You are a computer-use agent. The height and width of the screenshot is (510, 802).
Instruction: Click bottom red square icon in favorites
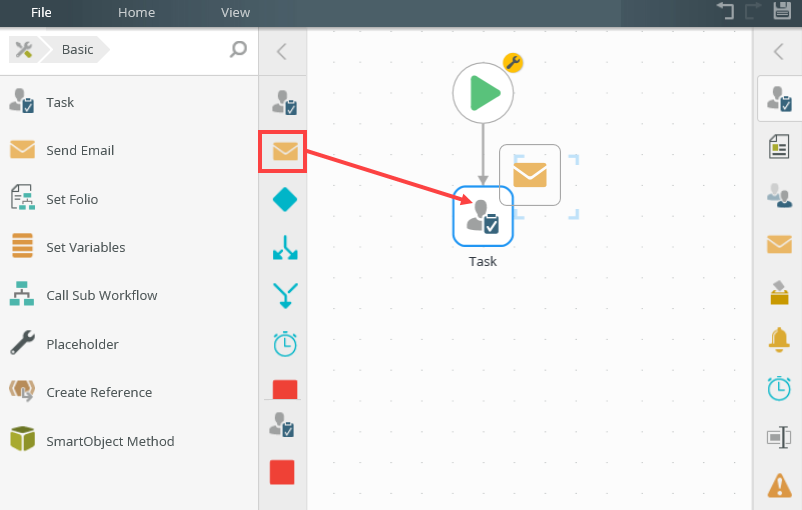coord(282,472)
